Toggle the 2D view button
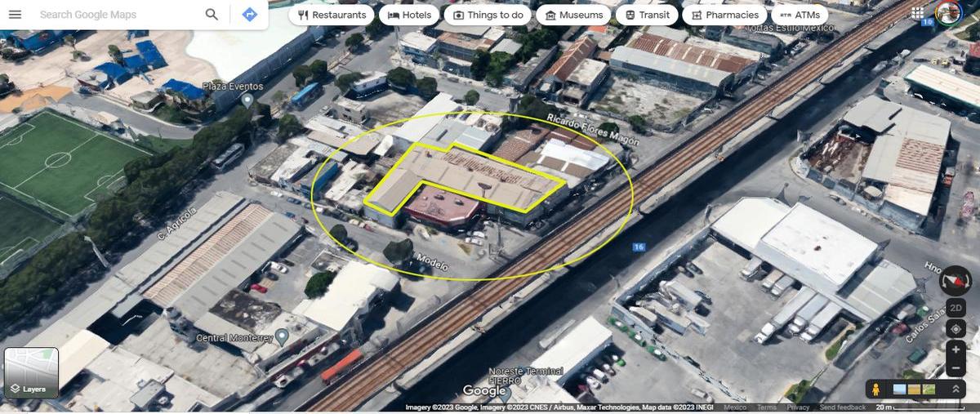The width and height of the screenshot is (980, 414). point(955,308)
